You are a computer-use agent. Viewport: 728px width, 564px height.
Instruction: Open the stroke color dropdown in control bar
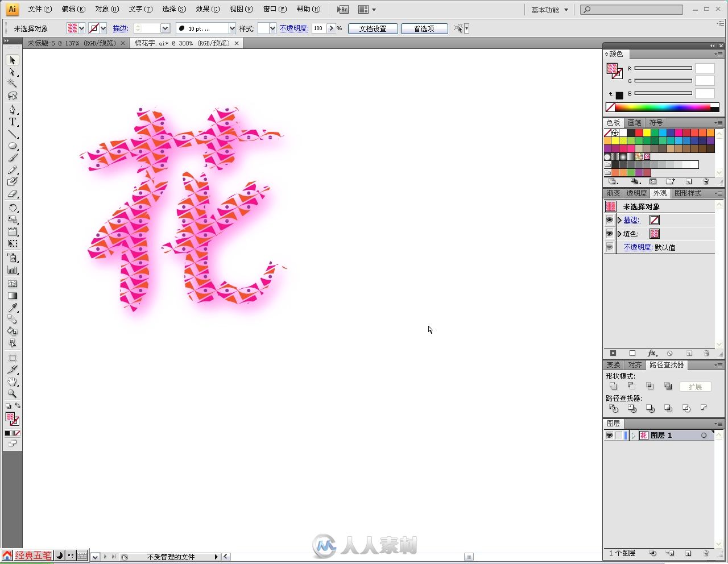tap(104, 28)
